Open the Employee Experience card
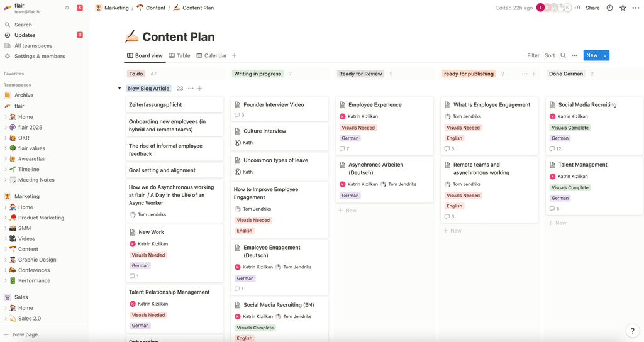Screen dimensions: 644x342 384,126
